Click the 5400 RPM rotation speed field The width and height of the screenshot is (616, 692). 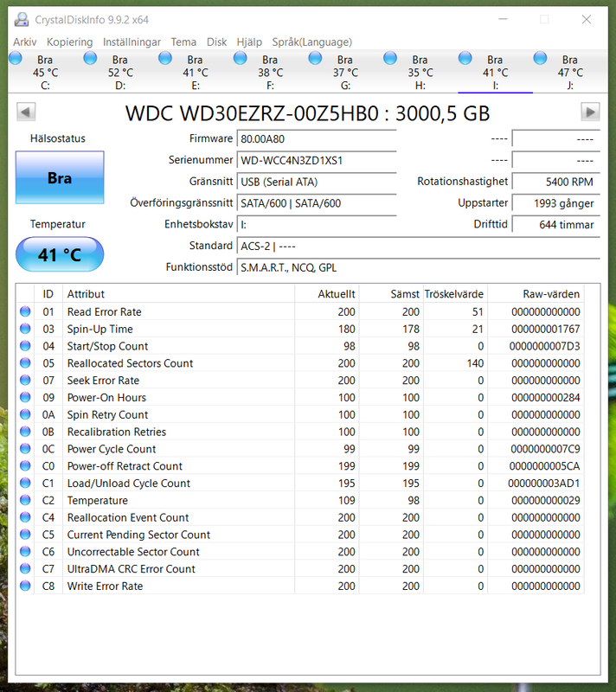click(x=556, y=182)
